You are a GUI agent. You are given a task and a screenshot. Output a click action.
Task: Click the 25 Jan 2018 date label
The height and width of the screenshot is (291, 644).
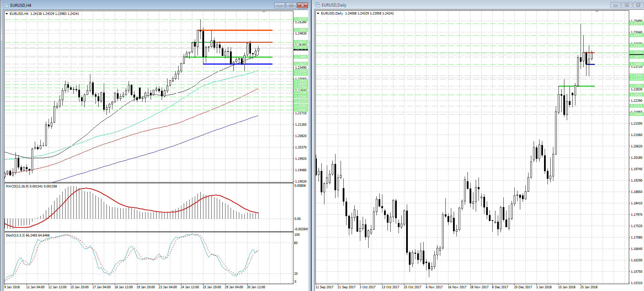coord(588,287)
